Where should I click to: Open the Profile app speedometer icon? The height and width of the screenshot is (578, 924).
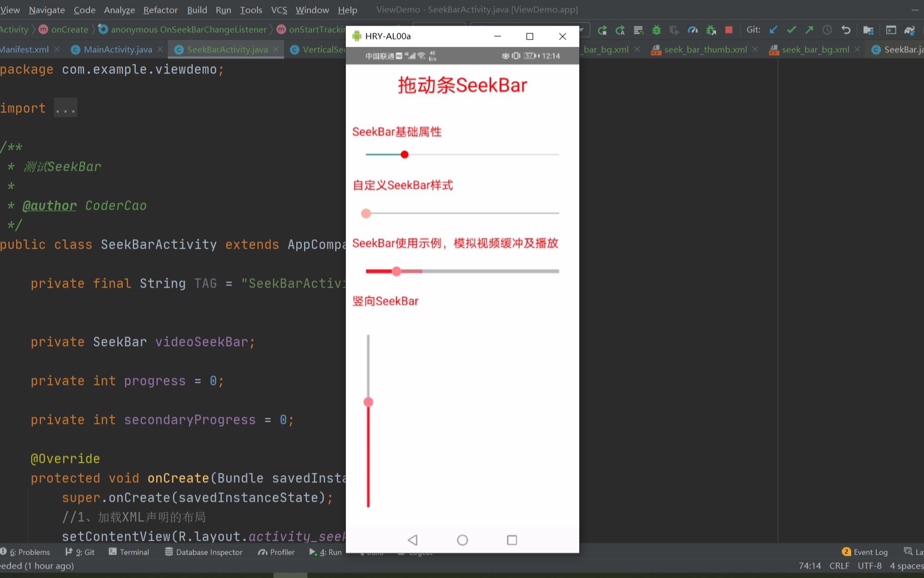point(693,30)
